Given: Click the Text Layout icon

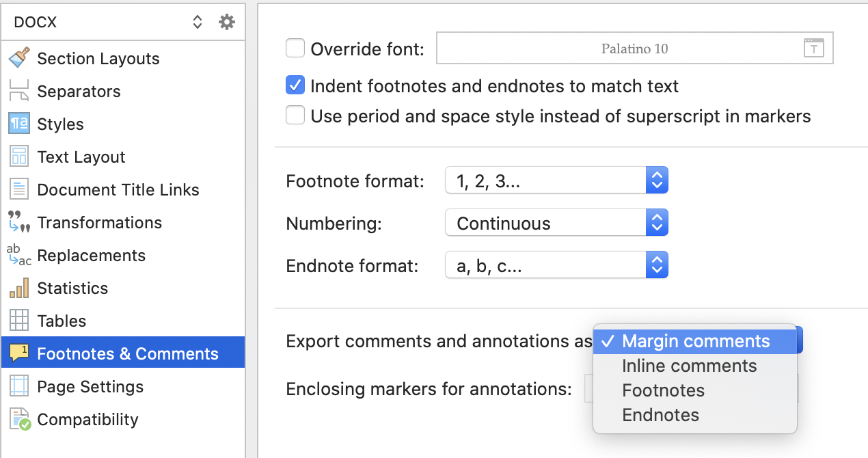Looking at the screenshot, I should tap(19, 157).
